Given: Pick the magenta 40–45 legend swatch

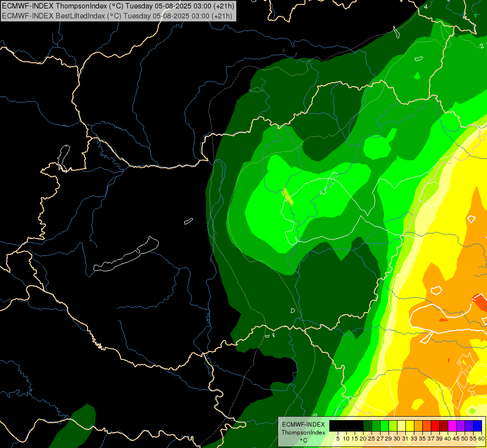Looking at the screenshot, I should 452,426.
